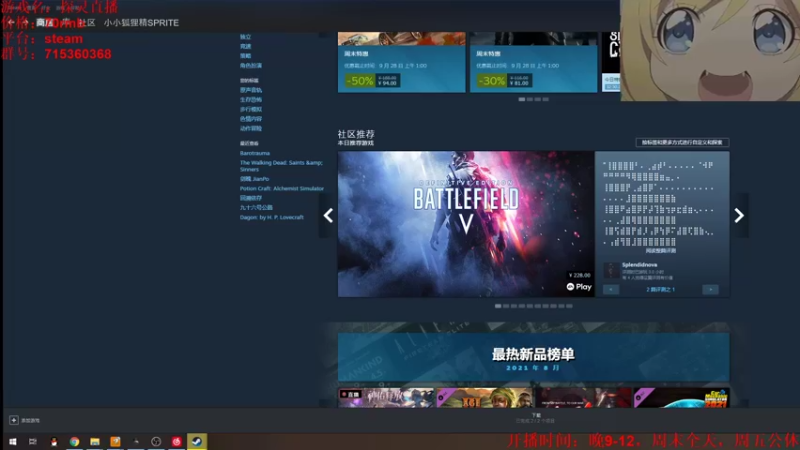Open Potion Craft: Alchemist Simulator link
Viewport: 800px width, 450px height.
point(282,188)
